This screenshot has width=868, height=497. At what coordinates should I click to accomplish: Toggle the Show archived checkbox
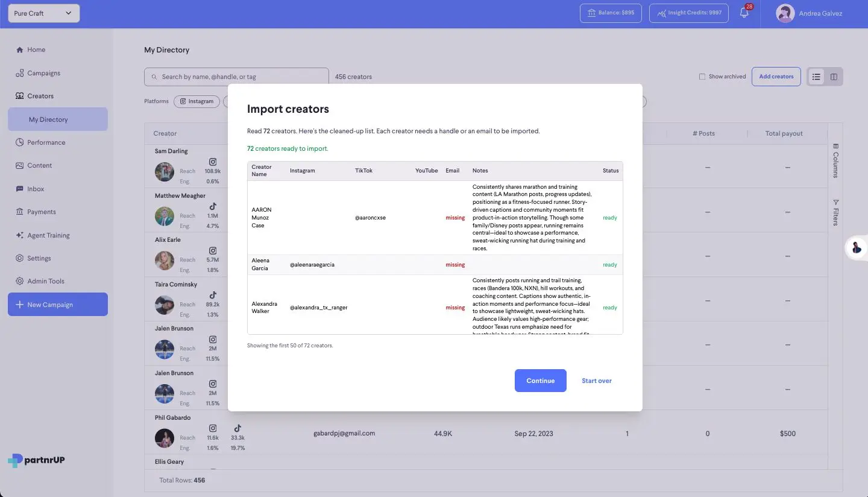tap(702, 77)
